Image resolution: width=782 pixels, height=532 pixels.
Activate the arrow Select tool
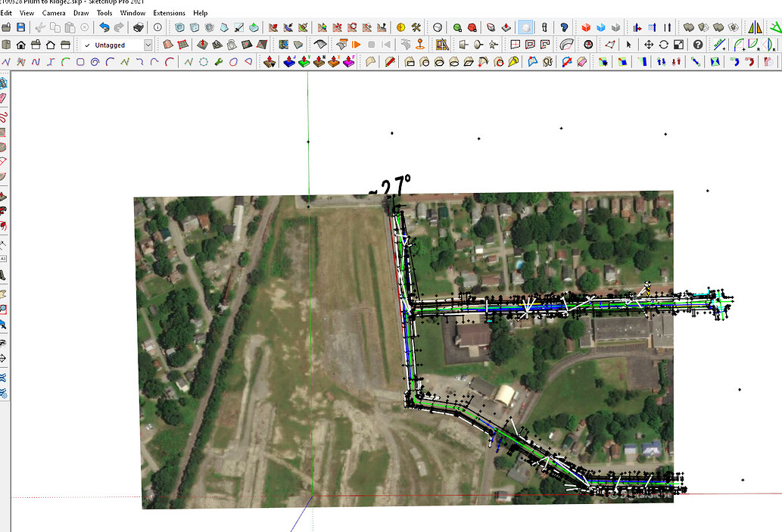pyautogui.click(x=629, y=45)
